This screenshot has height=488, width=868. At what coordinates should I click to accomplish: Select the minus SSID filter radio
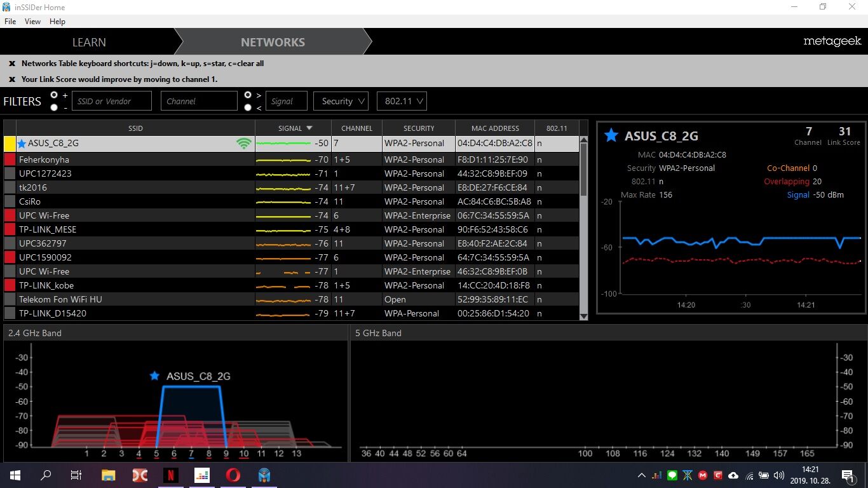pyautogui.click(x=54, y=107)
